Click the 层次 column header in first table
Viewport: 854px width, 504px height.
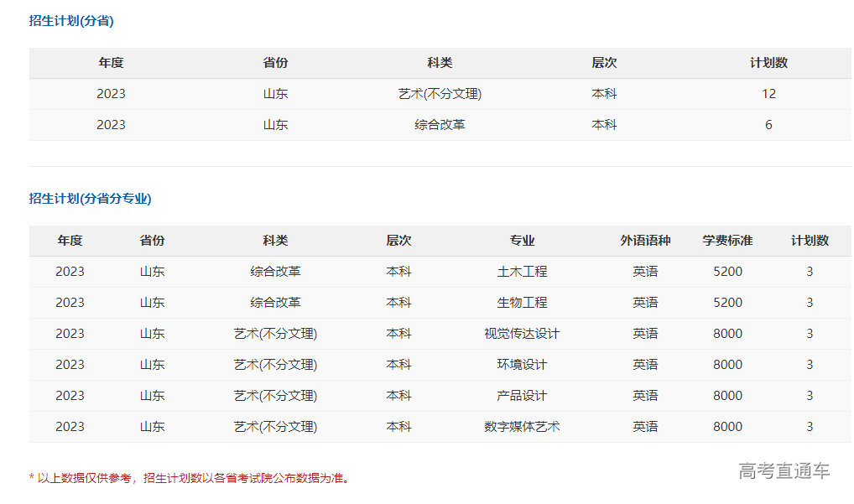pyautogui.click(x=605, y=63)
